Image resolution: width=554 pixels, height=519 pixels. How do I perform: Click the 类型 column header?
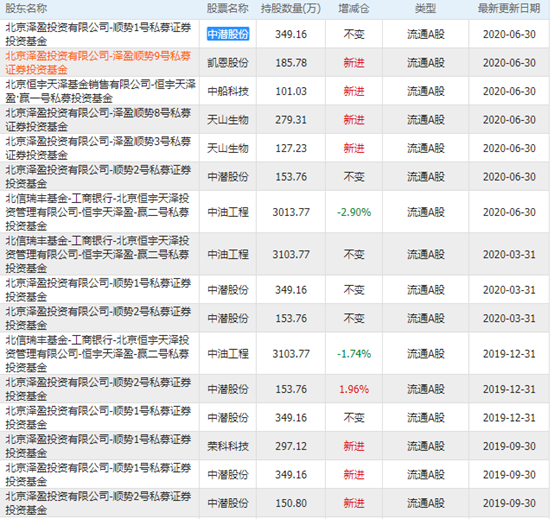click(425, 8)
